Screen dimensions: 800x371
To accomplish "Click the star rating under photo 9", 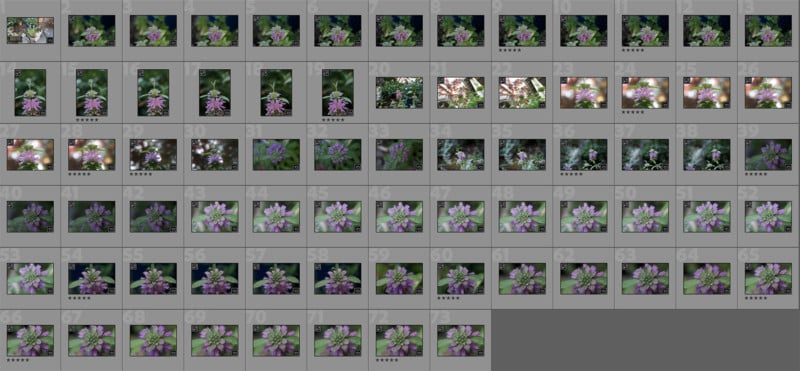I will coord(510,50).
